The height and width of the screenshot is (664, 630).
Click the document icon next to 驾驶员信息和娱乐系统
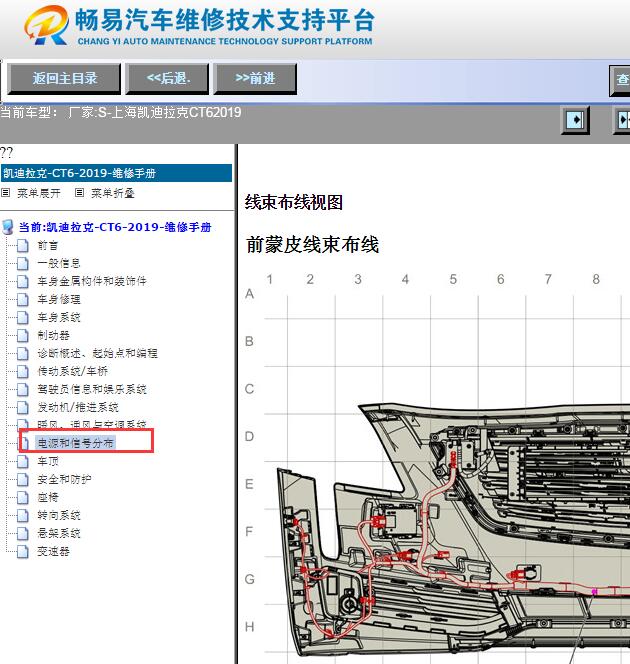coord(22,389)
